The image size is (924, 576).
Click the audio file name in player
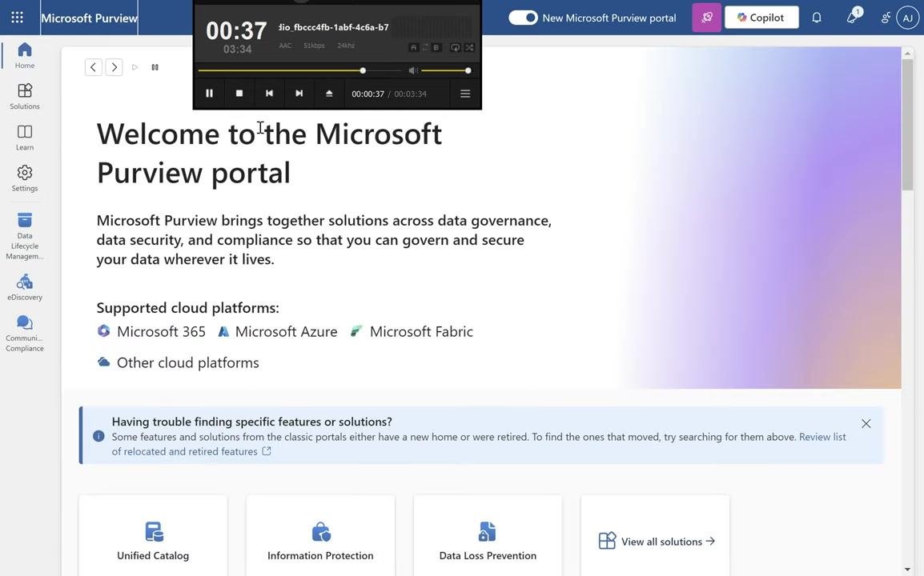click(334, 27)
